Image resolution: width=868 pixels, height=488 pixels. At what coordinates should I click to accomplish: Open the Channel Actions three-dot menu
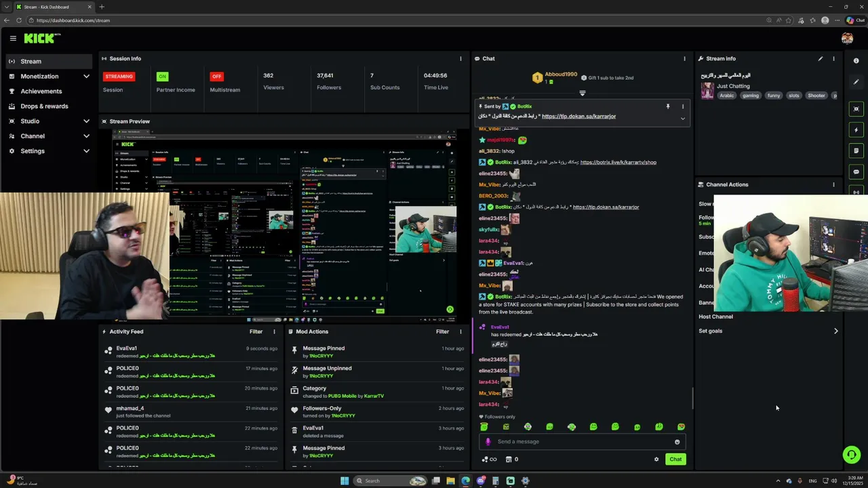833,184
